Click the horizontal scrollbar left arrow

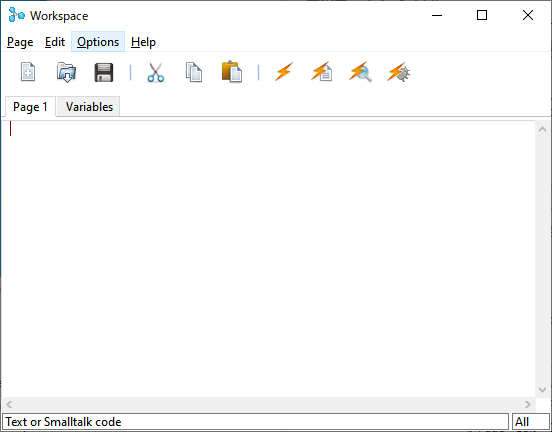(x=10, y=404)
